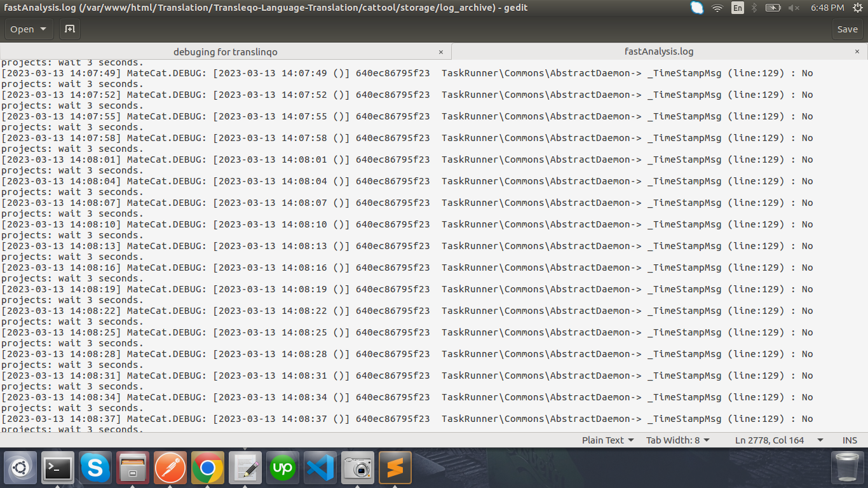Image resolution: width=868 pixels, height=488 pixels.
Task: Launch the Terminal from the dock
Action: tap(58, 467)
